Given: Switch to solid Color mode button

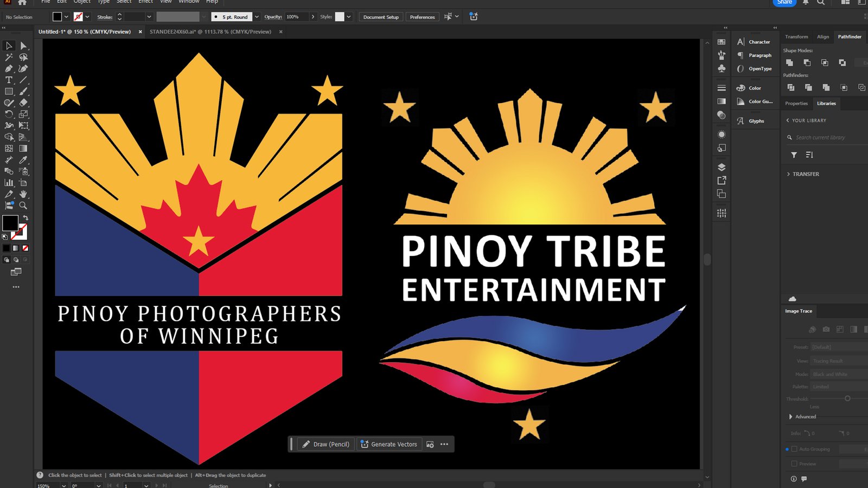Looking at the screenshot, I should pyautogui.click(x=7, y=248).
